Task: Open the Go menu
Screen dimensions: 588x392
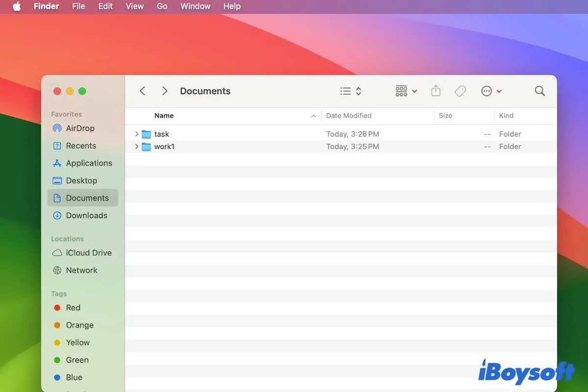Action: click(x=162, y=6)
